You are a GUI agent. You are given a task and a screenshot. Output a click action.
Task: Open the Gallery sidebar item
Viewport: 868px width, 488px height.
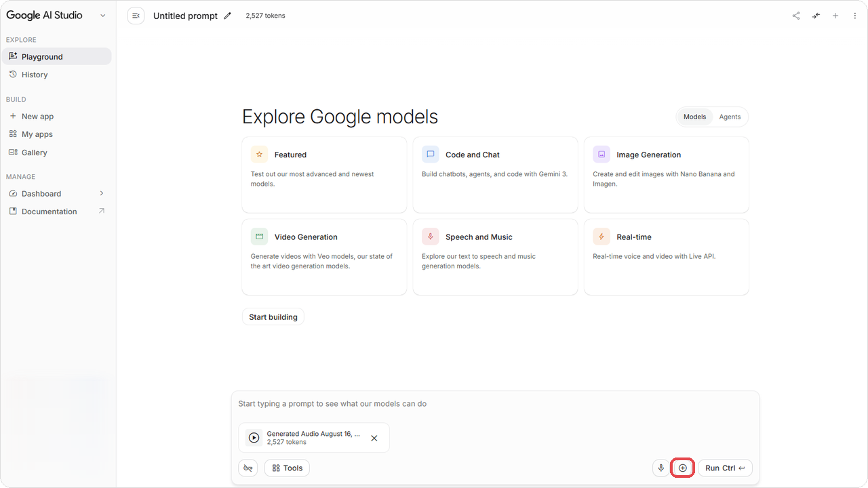57,152
